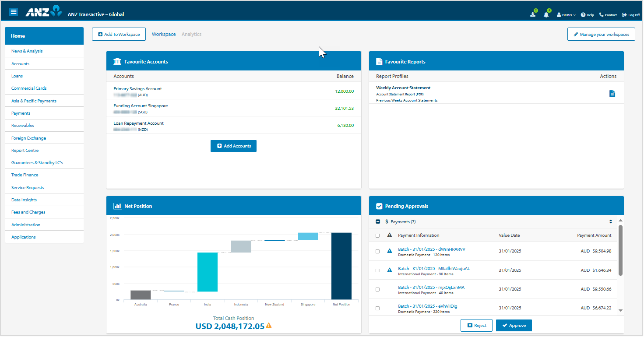Click the Add Accounts button
644x337 pixels.
(233, 146)
